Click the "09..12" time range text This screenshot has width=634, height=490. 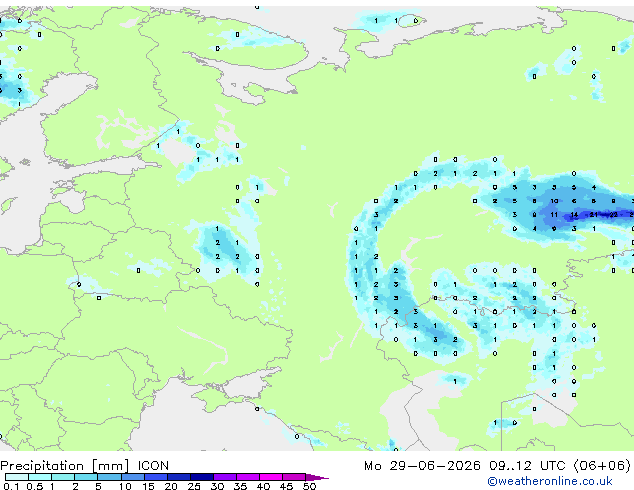pyautogui.click(x=509, y=466)
